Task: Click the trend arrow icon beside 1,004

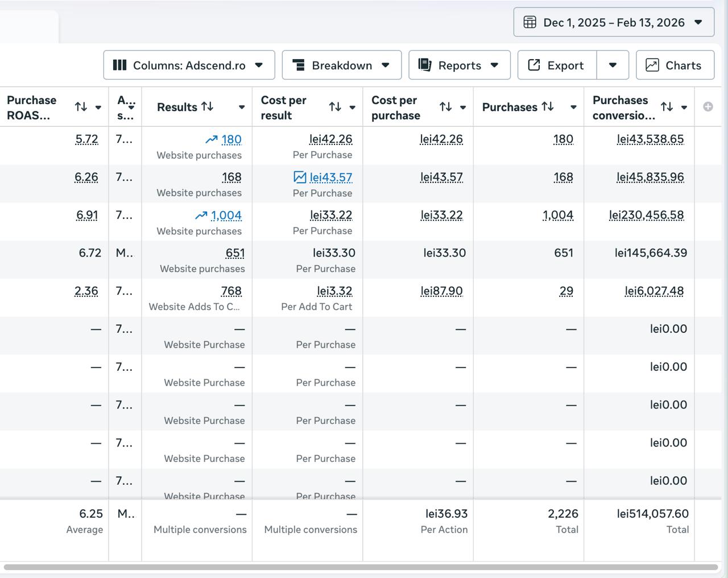Action: 201,216
